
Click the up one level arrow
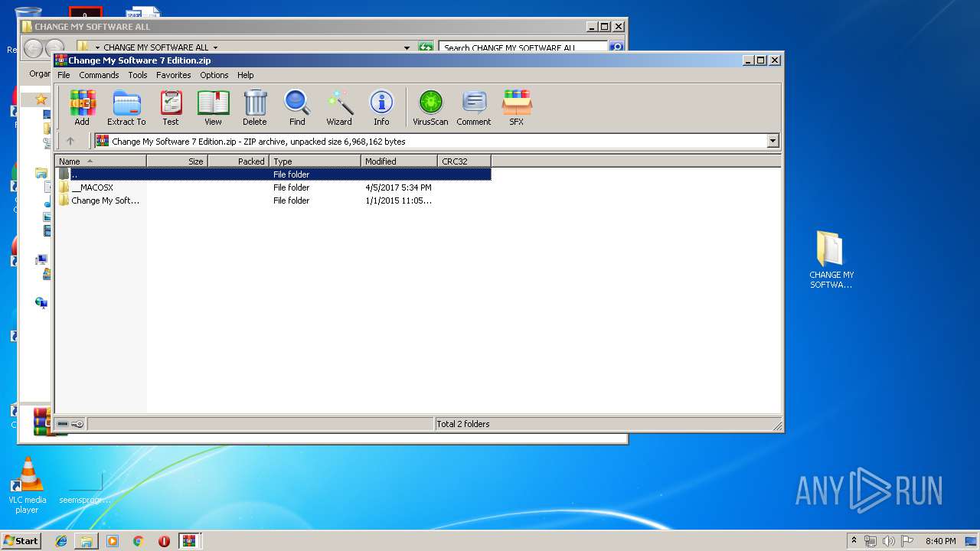point(70,141)
